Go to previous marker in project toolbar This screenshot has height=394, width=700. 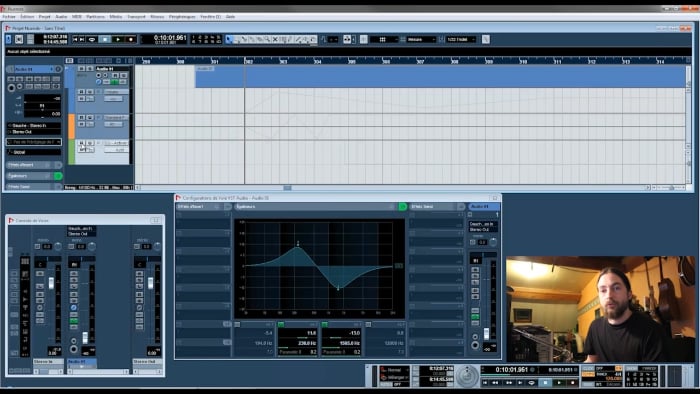[75, 39]
